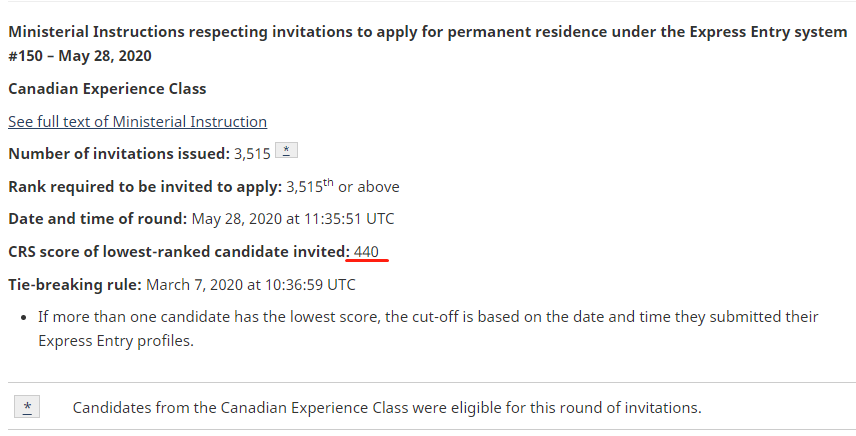Click the 'Number of invitations issued' label
The height and width of the screenshot is (436, 856).
[x=119, y=154]
